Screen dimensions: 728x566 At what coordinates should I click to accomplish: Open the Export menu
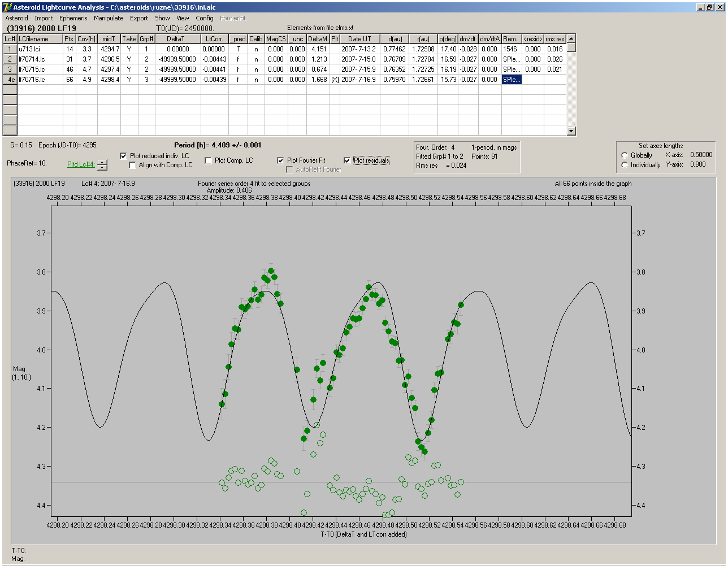click(139, 18)
